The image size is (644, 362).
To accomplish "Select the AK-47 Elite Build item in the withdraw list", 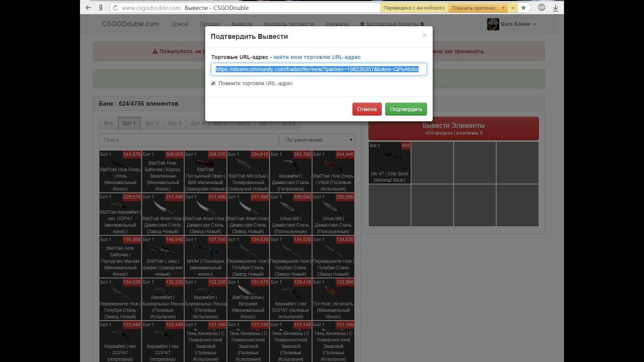I will coord(389,163).
